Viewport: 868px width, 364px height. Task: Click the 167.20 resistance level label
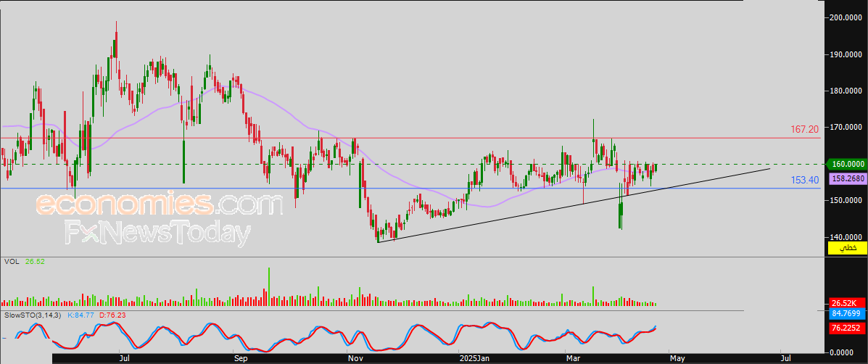[x=804, y=130]
